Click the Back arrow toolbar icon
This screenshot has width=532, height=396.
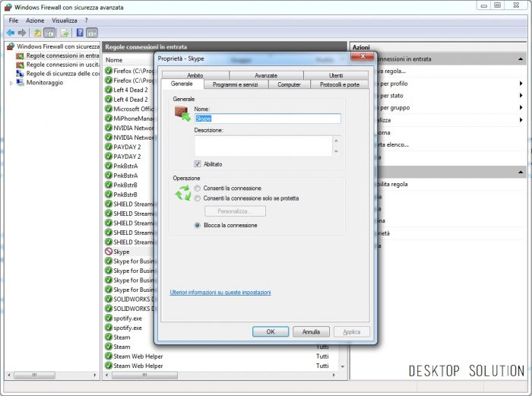pos(11,33)
